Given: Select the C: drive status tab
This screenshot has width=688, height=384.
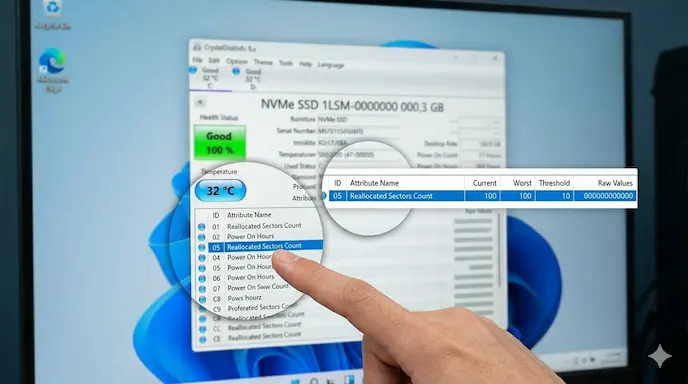Looking at the screenshot, I should coord(210,78).
